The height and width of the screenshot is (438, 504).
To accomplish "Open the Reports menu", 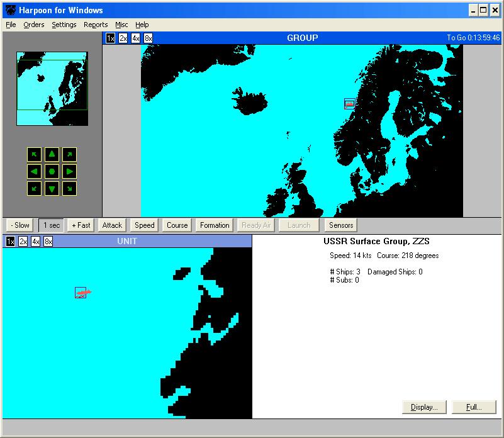I will (x=96, y=25).
